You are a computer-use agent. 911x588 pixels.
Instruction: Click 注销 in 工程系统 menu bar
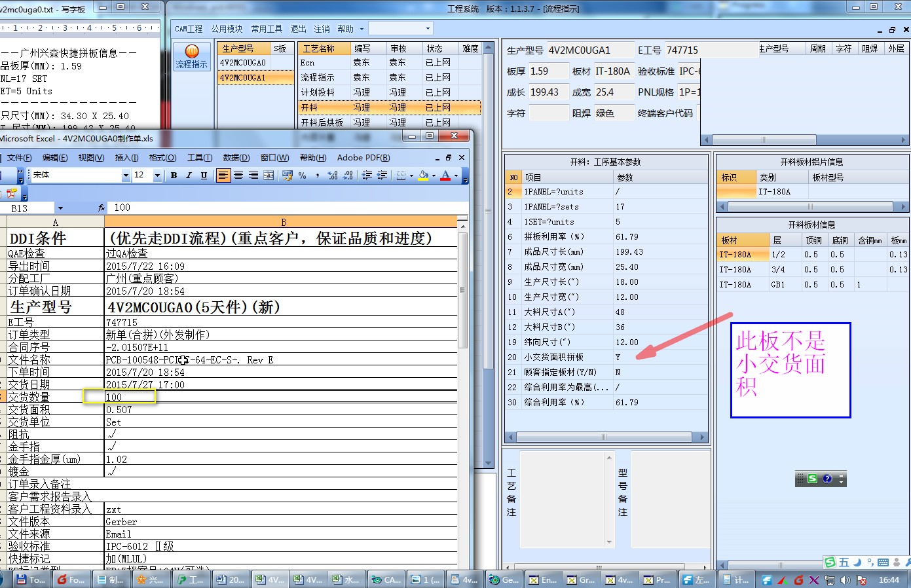click(322, 29)
